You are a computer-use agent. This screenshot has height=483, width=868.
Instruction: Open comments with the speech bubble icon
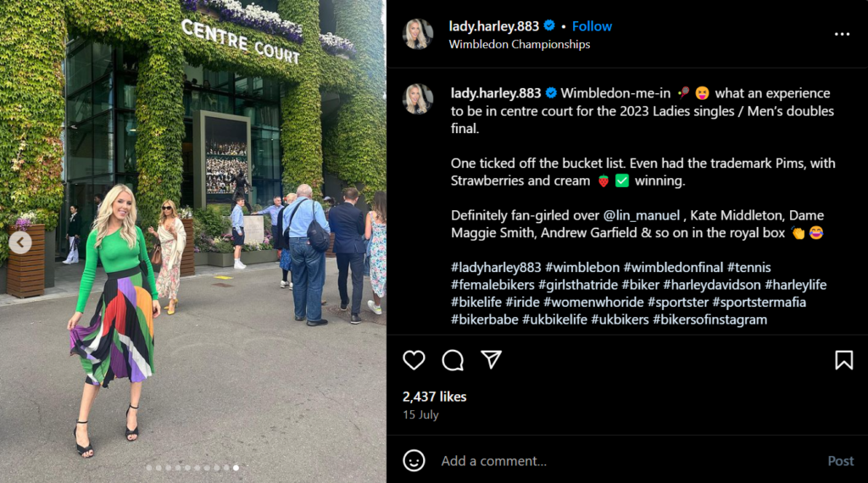453,360
